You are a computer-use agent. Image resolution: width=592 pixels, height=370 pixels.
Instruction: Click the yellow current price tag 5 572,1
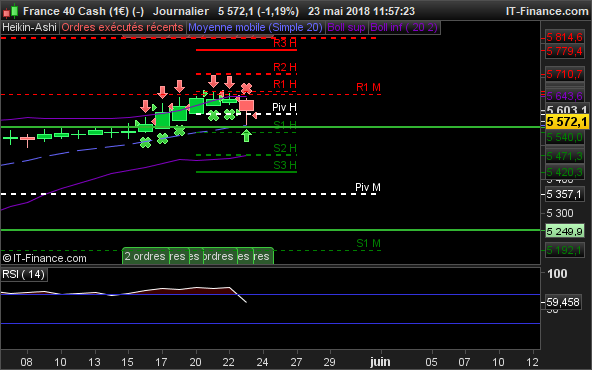pos(567,122)
